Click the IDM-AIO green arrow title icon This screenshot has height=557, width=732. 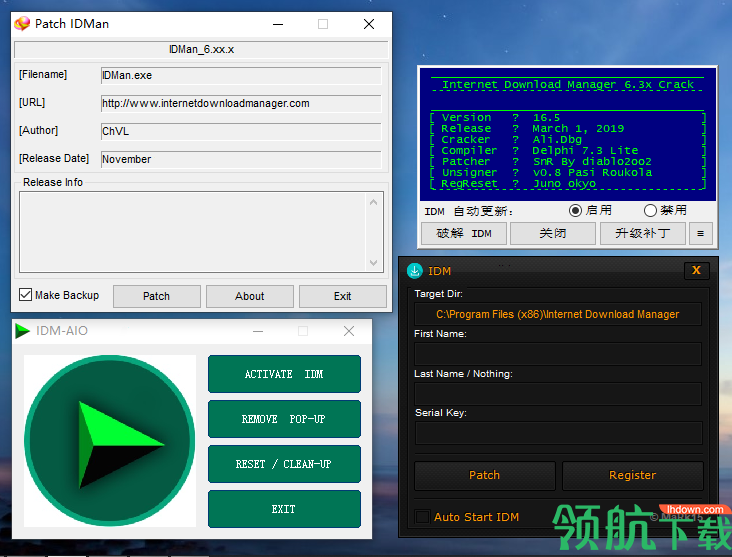tap(22, 331)
